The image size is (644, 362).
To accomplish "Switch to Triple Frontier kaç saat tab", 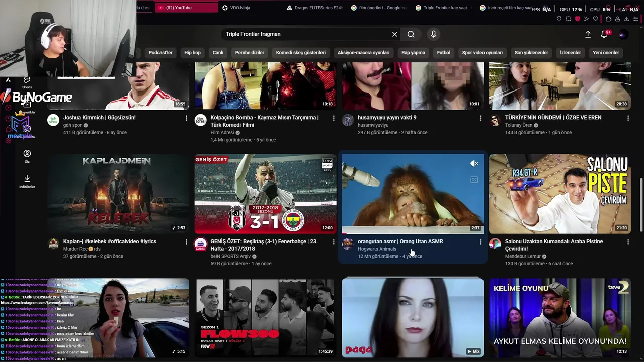I will pos(444,8).
